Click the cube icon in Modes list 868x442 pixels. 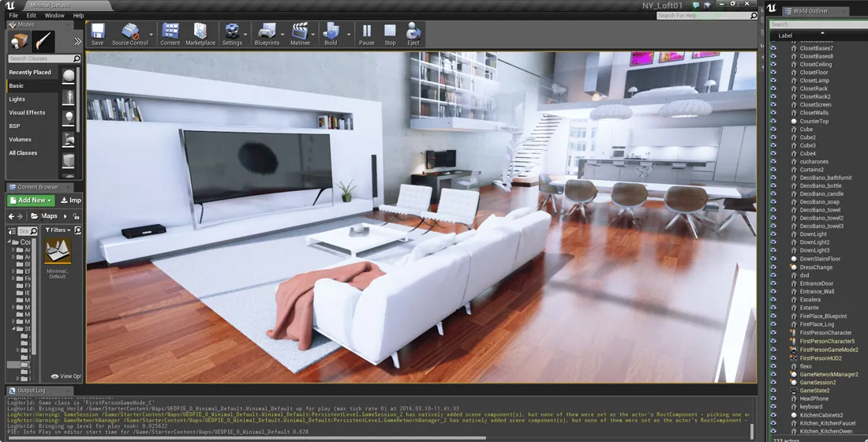(68, 161)
